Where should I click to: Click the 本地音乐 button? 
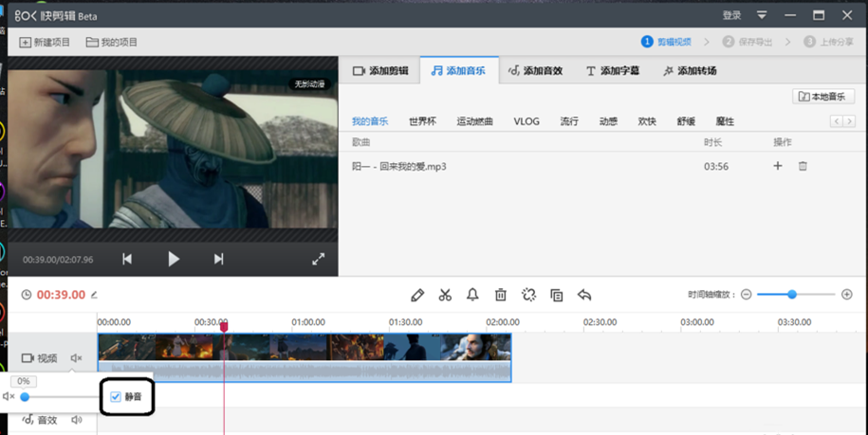(x=823, y=97)
